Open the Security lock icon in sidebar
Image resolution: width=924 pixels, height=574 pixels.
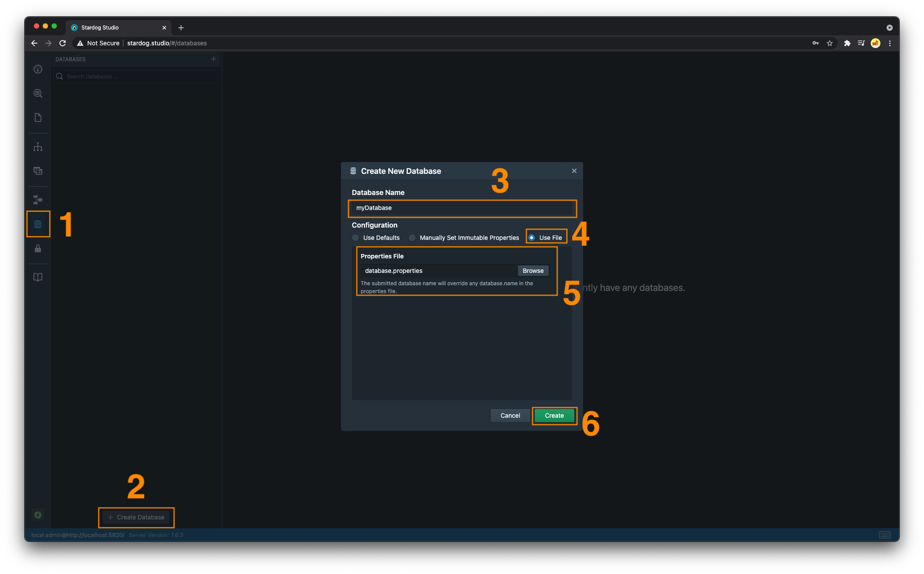[38, 249]
